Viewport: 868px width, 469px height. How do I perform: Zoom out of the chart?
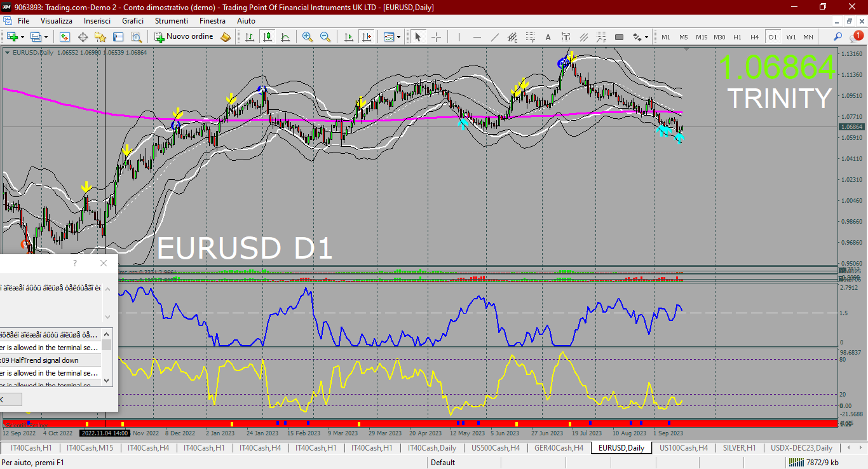[x=325, y=37]
